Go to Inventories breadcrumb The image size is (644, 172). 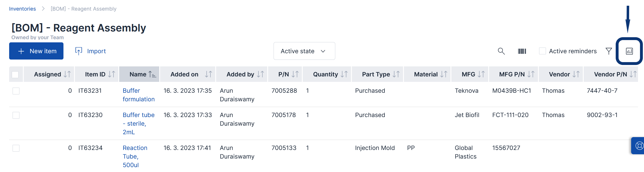click(22, 9)
